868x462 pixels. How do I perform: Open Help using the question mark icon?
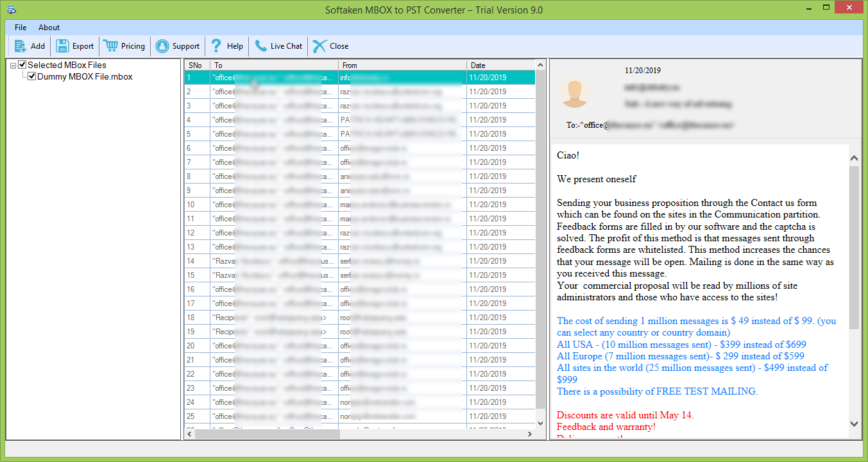[216, 46]
